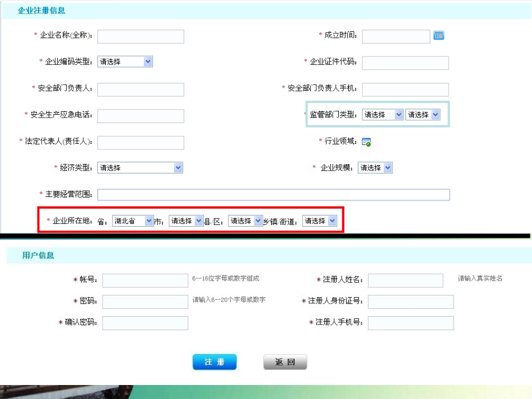
Task: Open the 县/区 district dropdown
Action: click(245, 221)
